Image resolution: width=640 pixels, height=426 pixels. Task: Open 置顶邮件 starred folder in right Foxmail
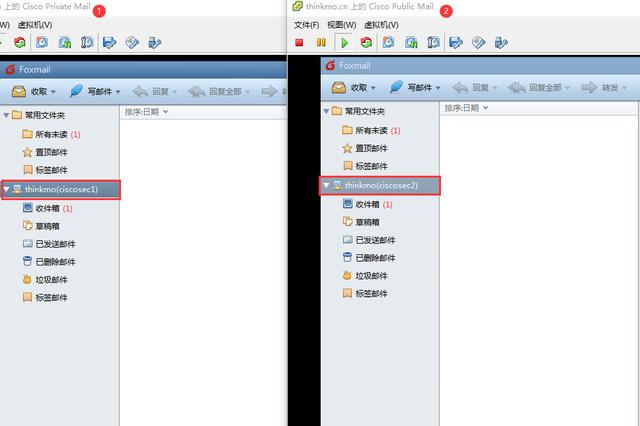click(365, 148)
